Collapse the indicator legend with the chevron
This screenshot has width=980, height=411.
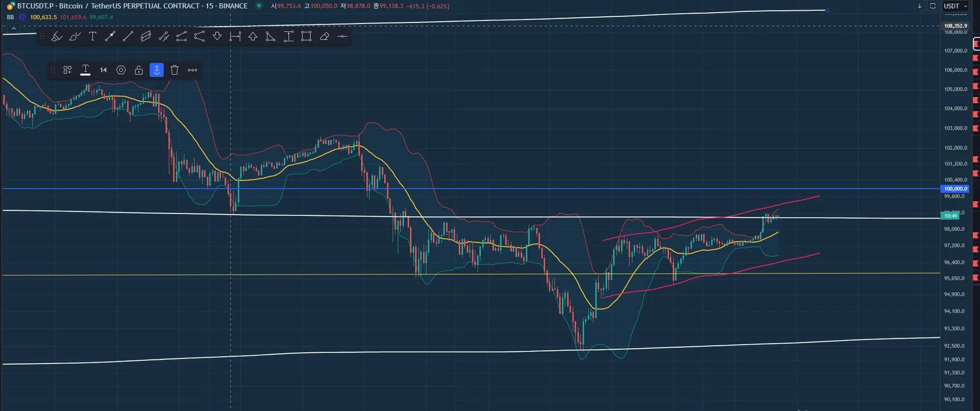(14, 29)
